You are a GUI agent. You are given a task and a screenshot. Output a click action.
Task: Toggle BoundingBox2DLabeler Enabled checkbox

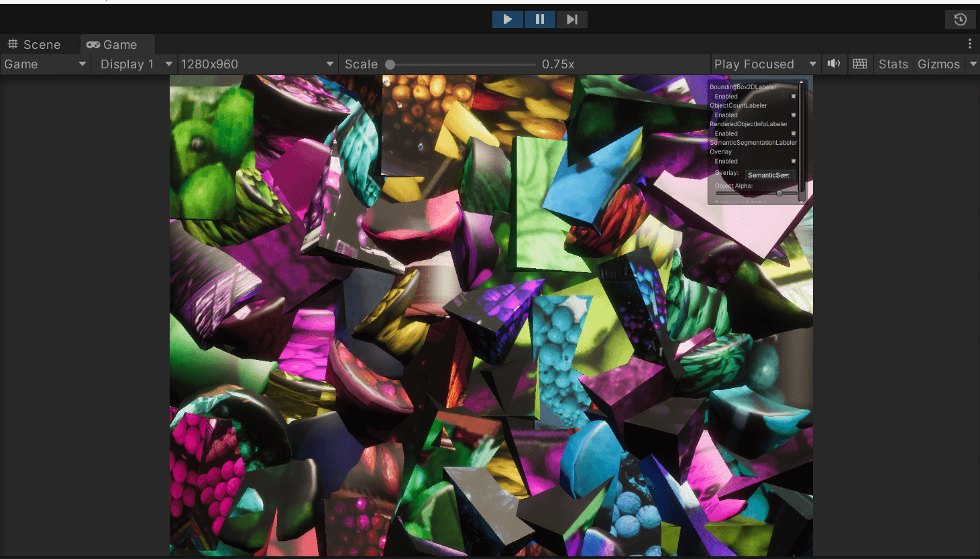(794, 97)
